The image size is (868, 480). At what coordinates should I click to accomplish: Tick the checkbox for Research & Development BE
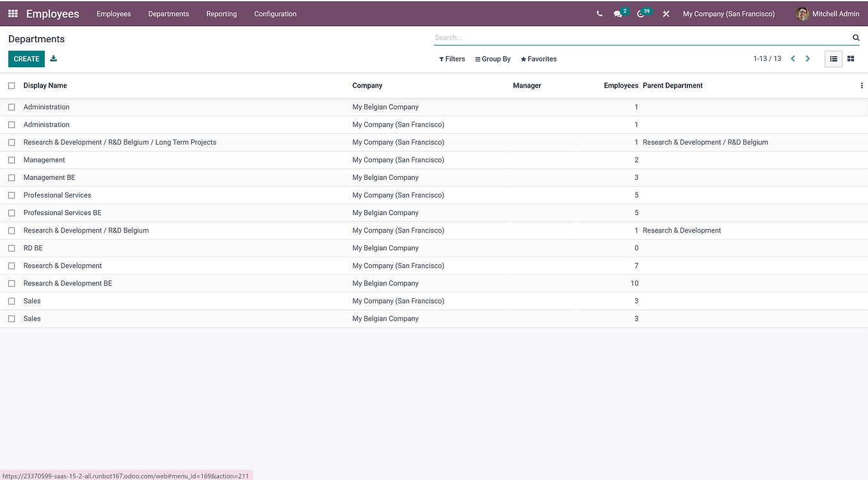pyautogui.click(x=12, y=283)
